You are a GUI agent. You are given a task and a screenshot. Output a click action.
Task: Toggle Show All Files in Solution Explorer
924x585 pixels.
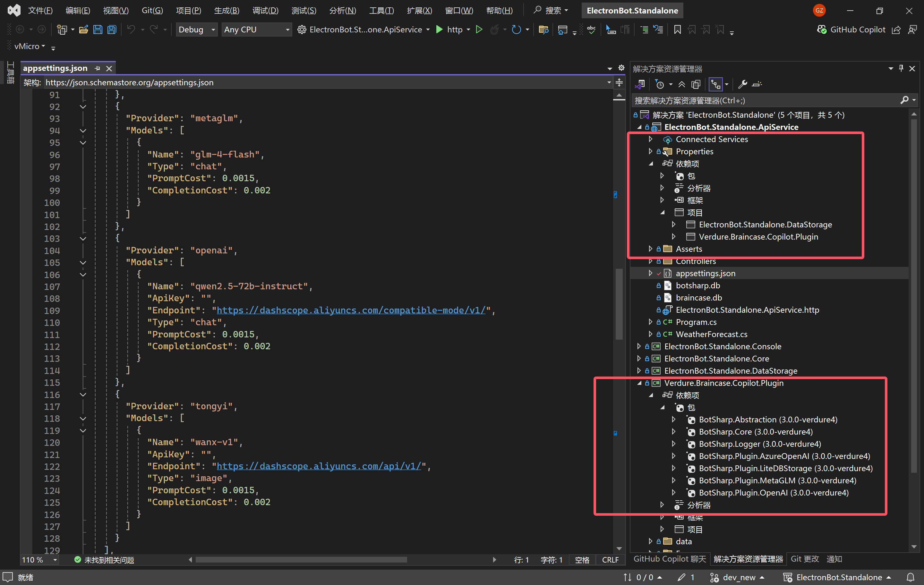pyautogui.click(x=696, y=84)
